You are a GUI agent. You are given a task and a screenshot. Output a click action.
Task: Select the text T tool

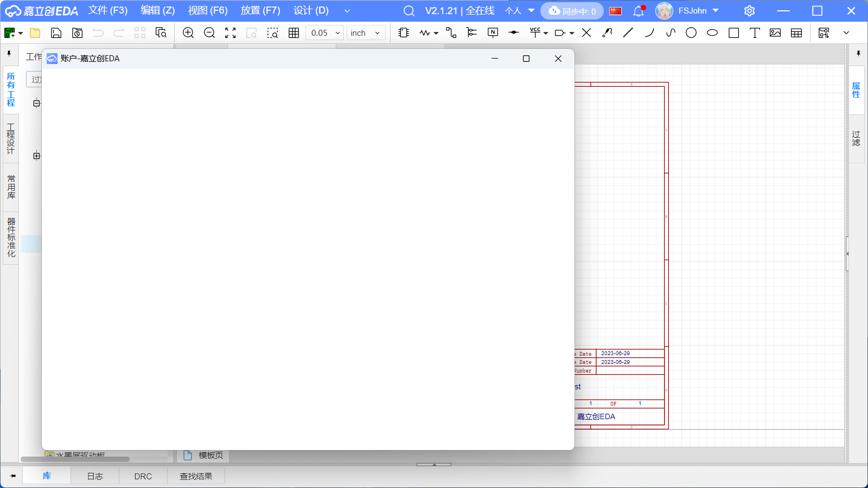(755, 33)
